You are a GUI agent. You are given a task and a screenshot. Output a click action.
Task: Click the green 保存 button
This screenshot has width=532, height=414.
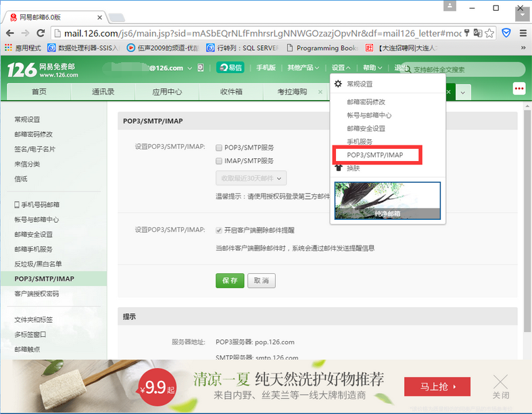coord(230,281)
